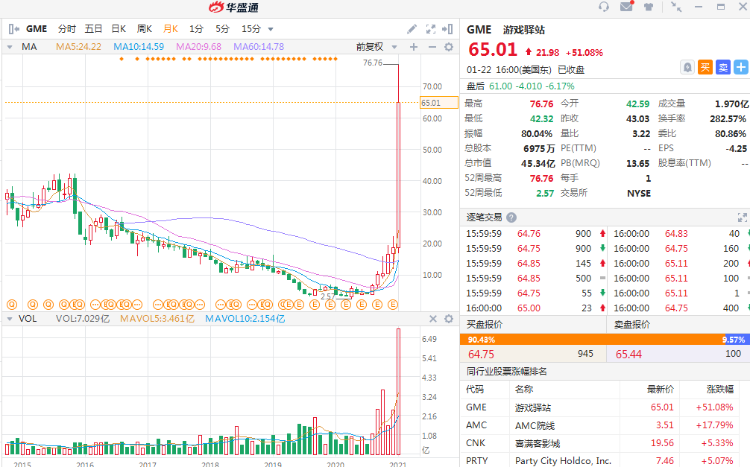Click the 65.01 current price label on axis
This screenshot has width=750, height=467.
(x=439, y=103)
